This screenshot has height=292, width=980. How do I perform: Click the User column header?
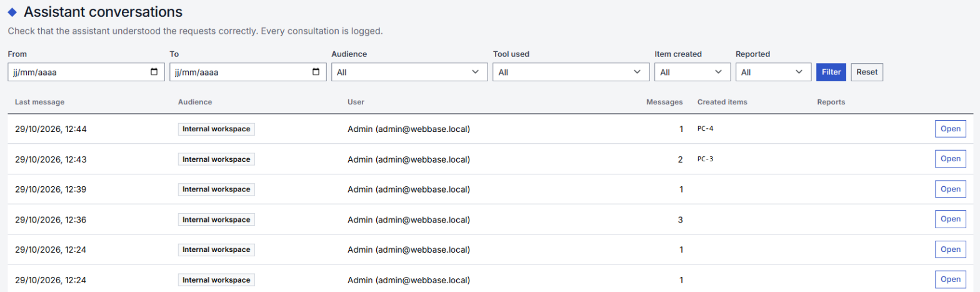click(356, 101)
